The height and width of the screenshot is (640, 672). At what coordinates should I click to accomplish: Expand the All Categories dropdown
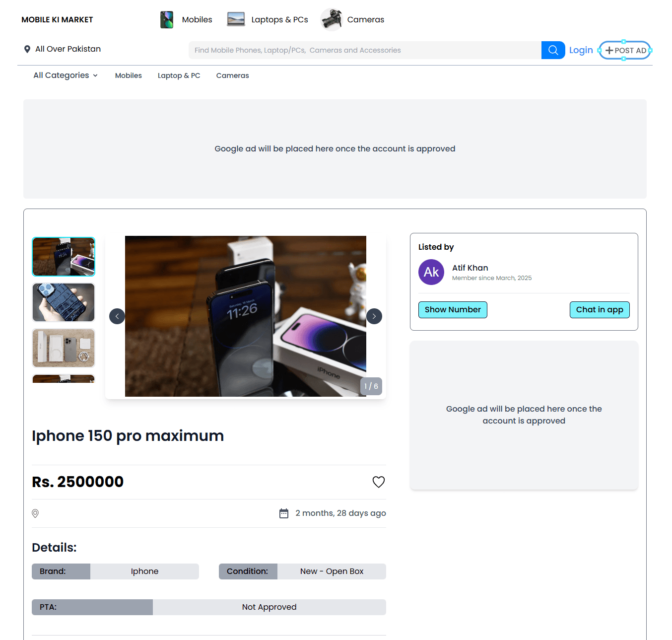tap(66, 75)
